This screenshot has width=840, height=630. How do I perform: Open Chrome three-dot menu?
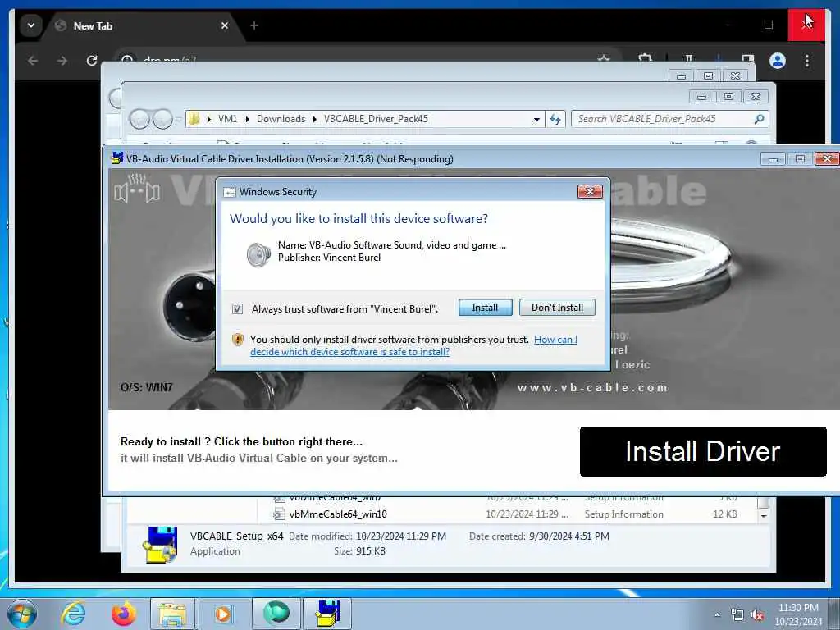807,61
